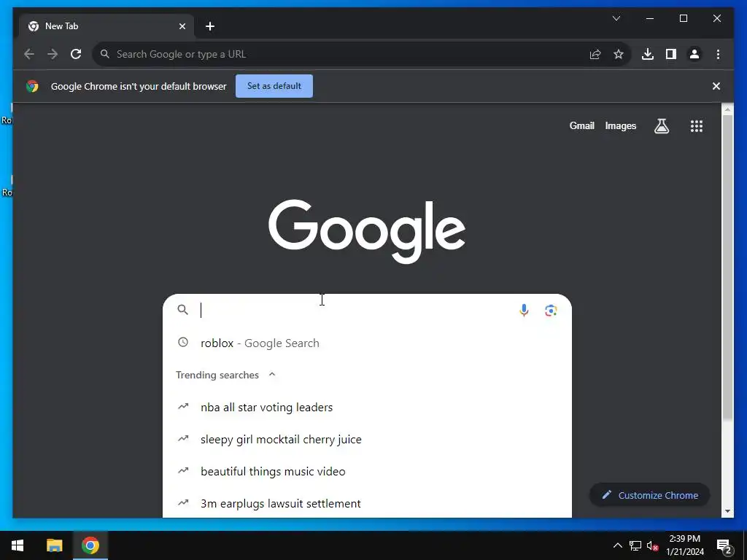Viewport: 747px width, 560px height.
Task: Open the Downloads icon in toolbar
Action: click(x=648, y=54)
